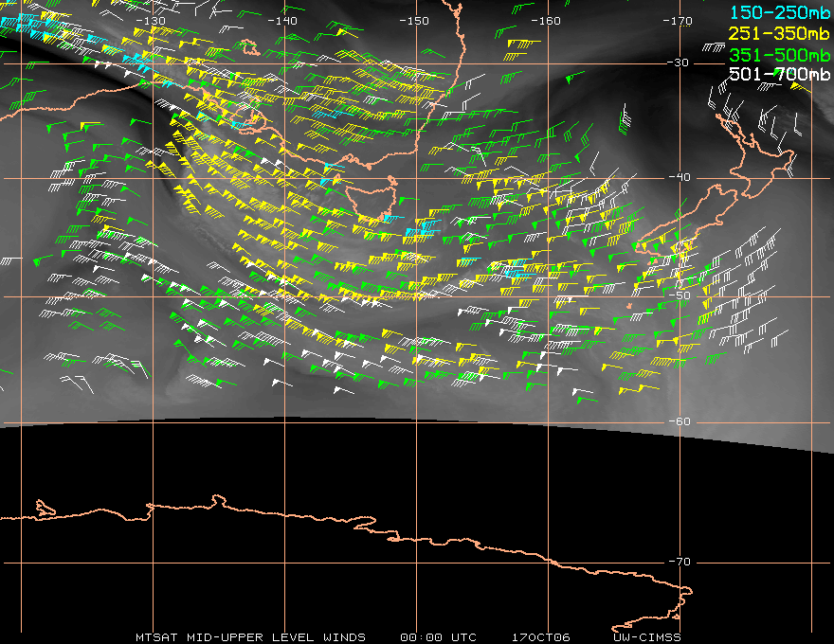This screenshot has height=644, width=834.
Task: Click the UW-CIMSS credit text
Action: 646,637
